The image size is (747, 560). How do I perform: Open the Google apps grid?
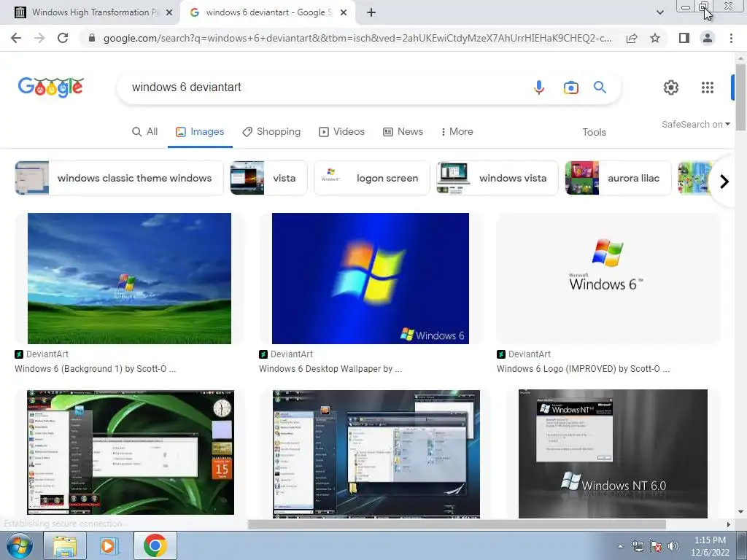708,87
